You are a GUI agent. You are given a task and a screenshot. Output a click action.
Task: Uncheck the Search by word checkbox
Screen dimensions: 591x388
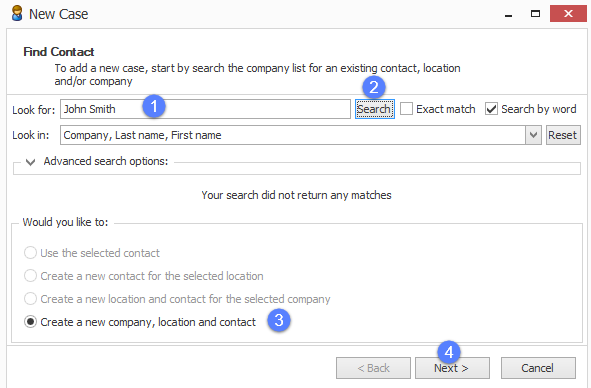[x=491, y=109]
